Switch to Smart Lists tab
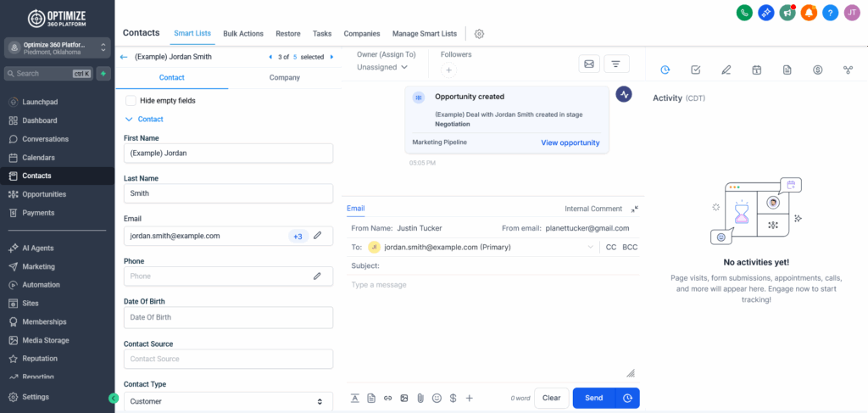This screenshot has width=868, height=413. click(x=192, y=33)
